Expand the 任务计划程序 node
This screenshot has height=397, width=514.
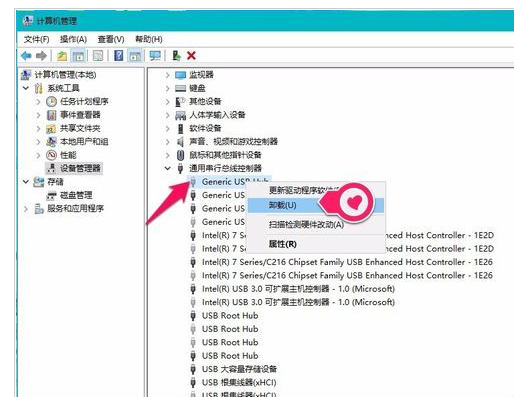point(38,101)
